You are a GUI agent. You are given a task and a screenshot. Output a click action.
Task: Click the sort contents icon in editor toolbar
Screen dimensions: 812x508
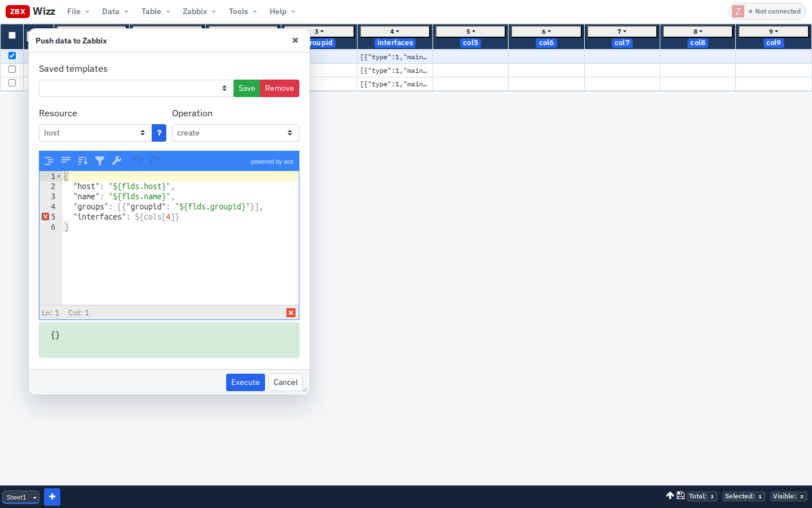(83, 161)
